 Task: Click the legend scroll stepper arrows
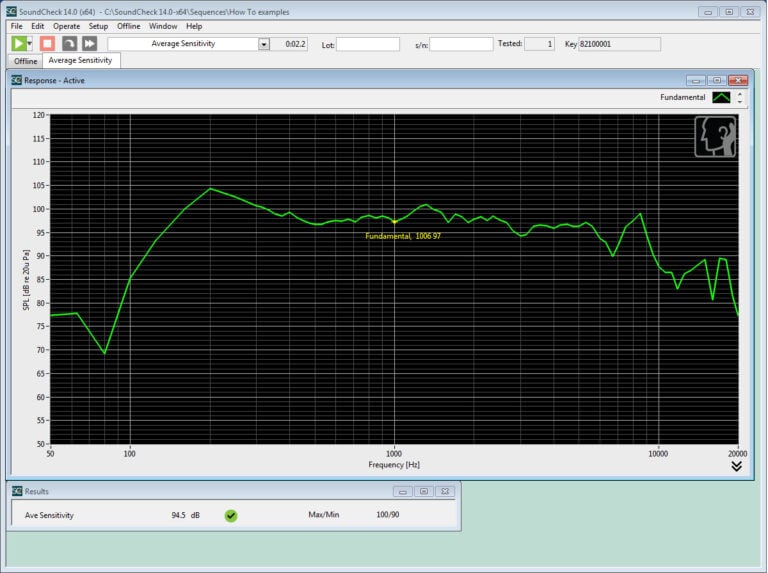coord(740,98)
